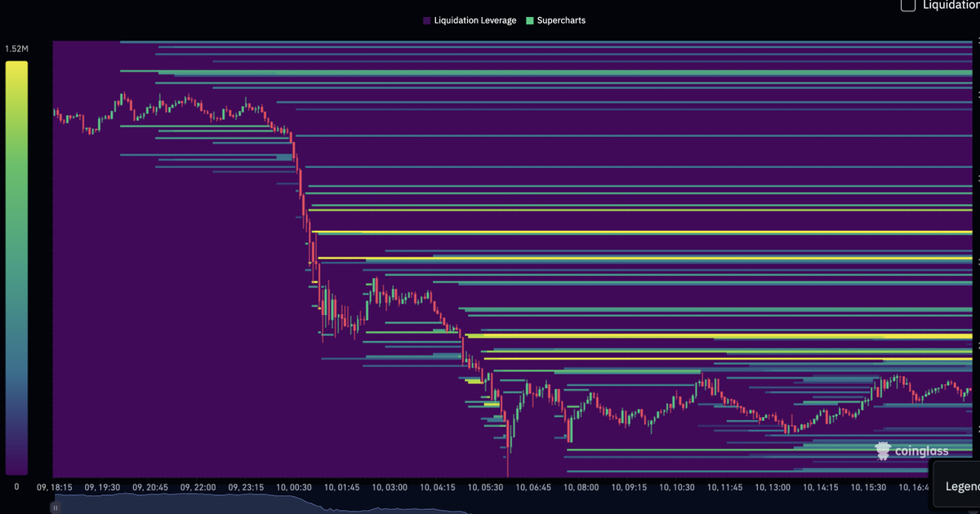Click the 10, 03:00 time axis label

(390, 487)
